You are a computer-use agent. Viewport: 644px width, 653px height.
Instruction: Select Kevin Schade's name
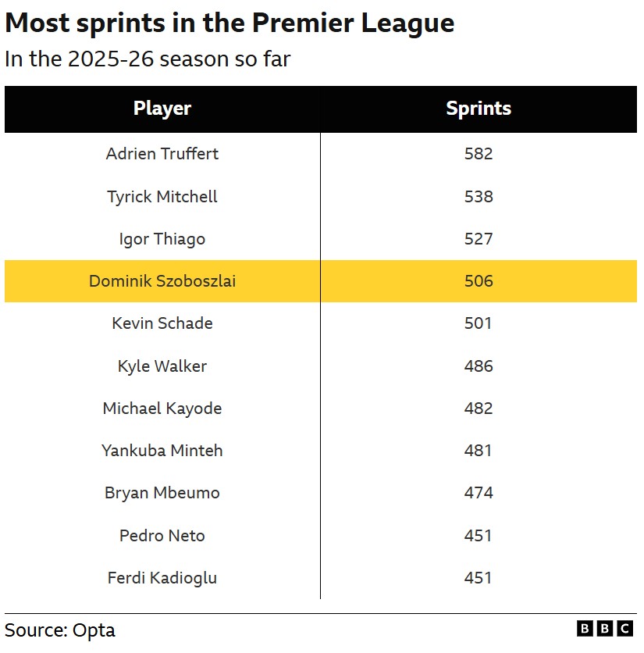click(162, 323)
